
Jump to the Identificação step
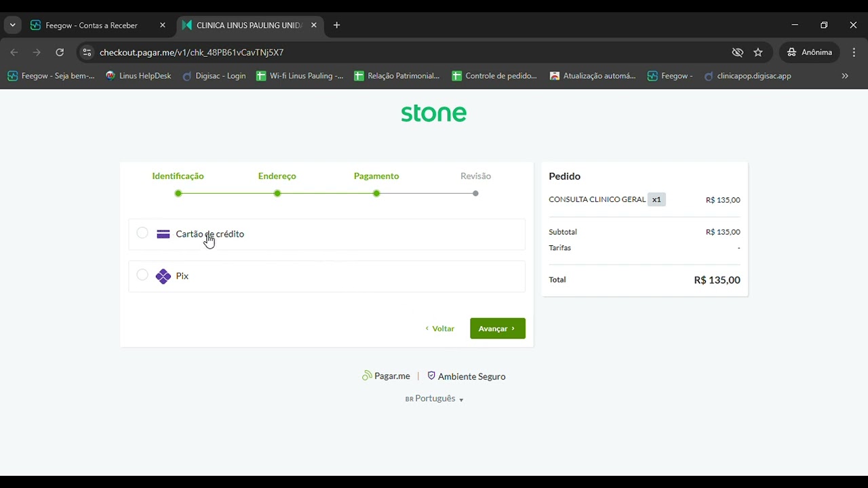(178, 176)
